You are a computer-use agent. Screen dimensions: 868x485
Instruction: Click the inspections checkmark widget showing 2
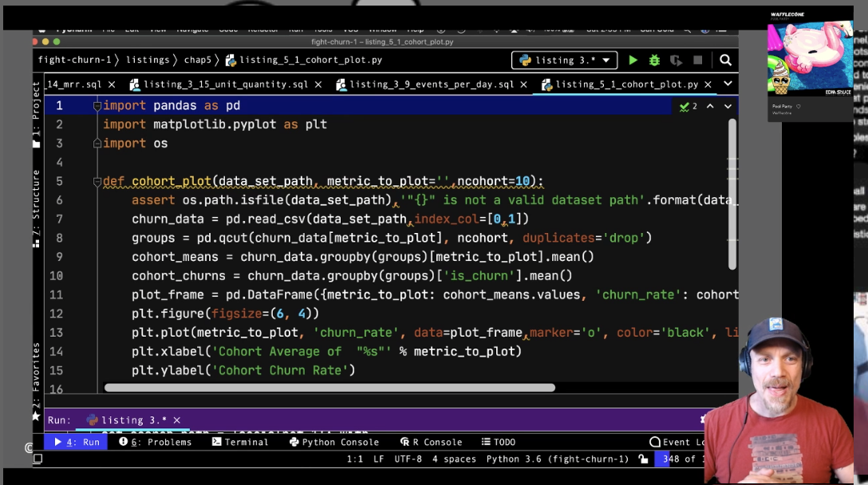coord(688,106)
